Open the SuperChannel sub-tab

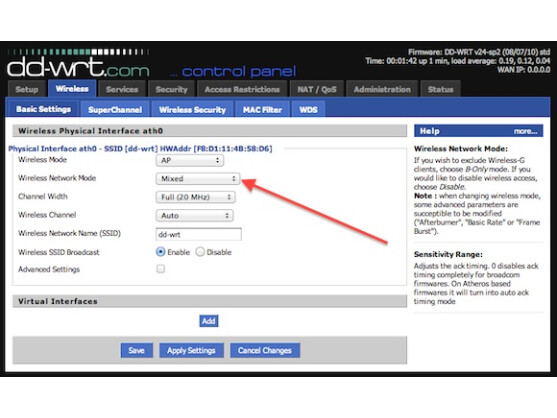tap(115, 109)
